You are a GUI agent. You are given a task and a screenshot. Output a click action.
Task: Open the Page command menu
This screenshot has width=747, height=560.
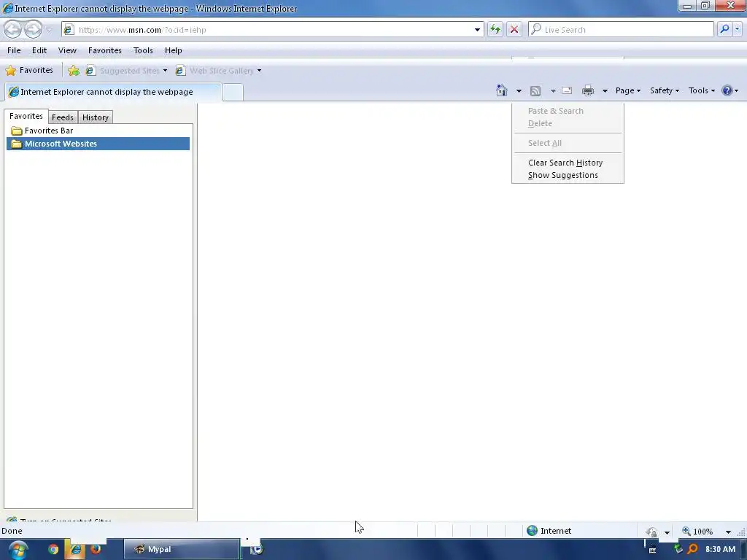(628, 90)
